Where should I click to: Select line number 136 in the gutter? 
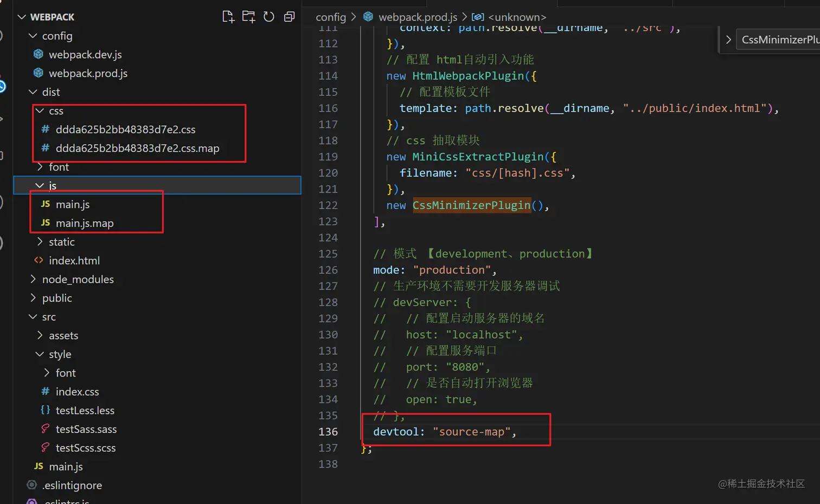coord(328,431)
